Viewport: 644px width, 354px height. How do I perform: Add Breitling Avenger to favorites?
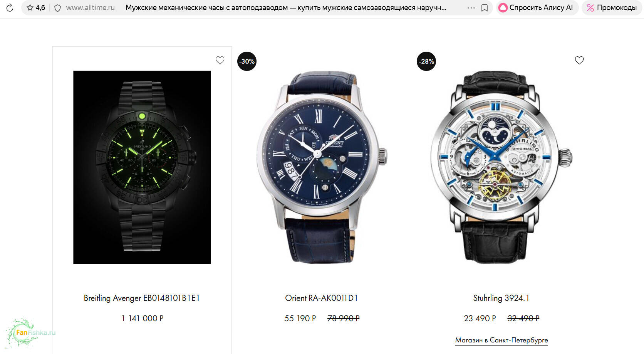click(220, 60)
